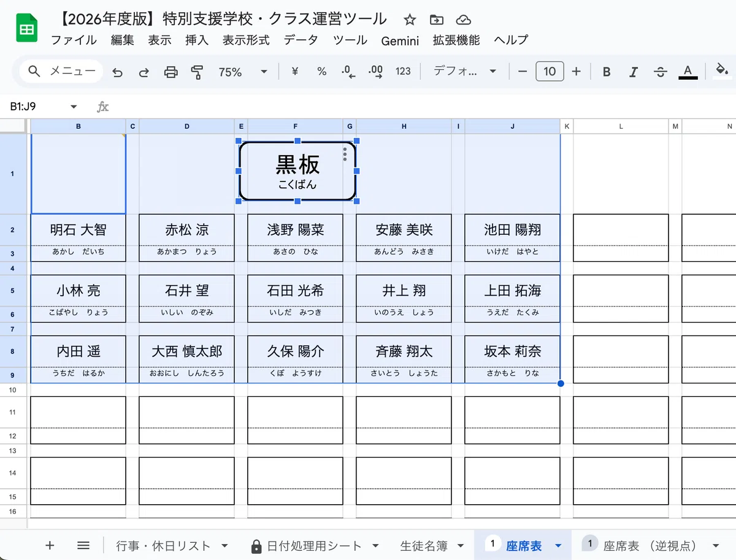Screen dimensions: 736x560
Task: Switch to 座席表（逆視点）sheet tab
Action: point(650,545)
